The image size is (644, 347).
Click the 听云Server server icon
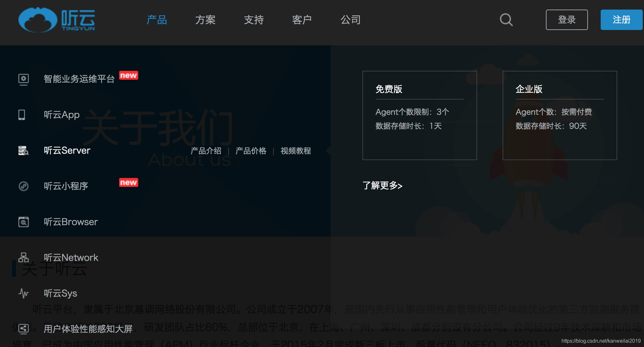click(23, 151)
